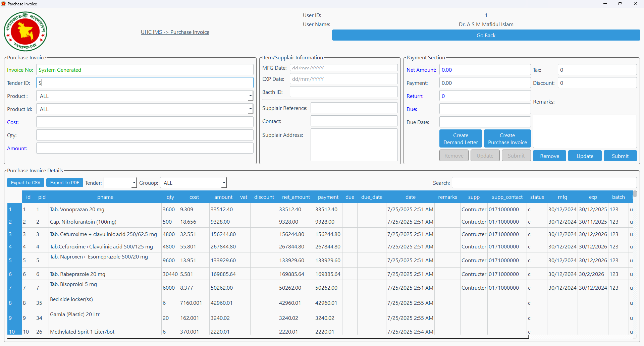Export the table to PDF

coord(64,183)
